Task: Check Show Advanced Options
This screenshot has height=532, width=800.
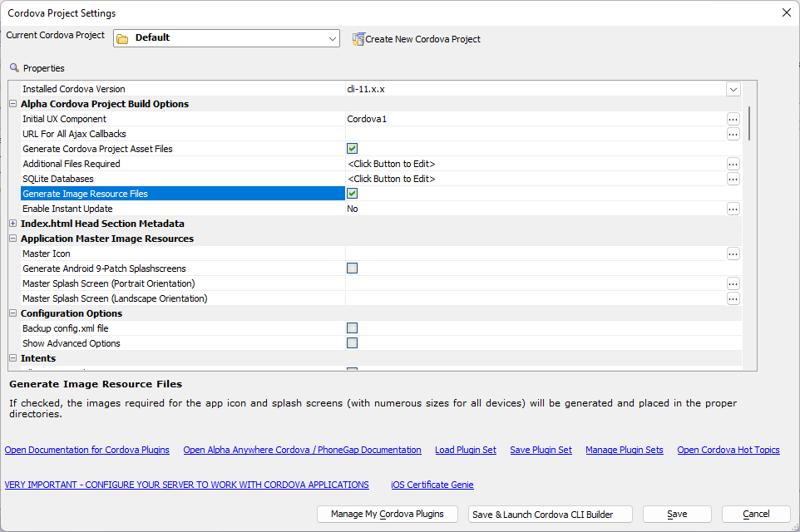Action: 352,342
